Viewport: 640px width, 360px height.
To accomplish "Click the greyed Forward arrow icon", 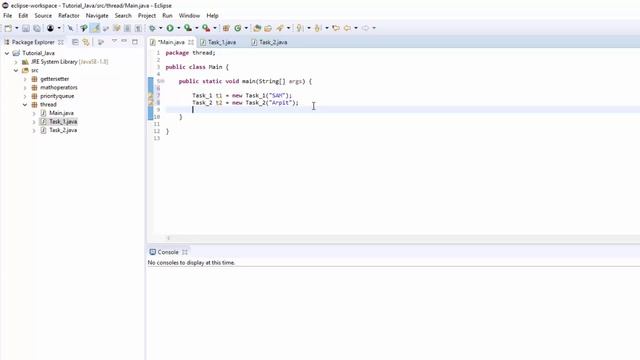I will 365,28.
